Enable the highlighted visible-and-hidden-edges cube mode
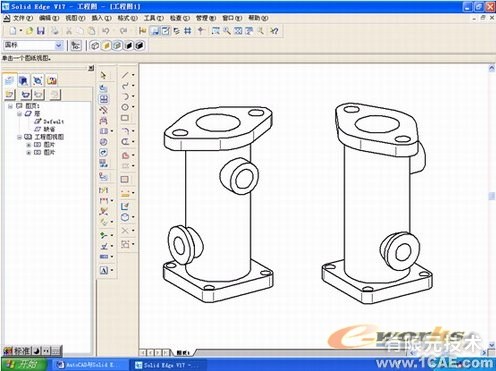The width and height of the screenshot is (496, 371). click(117, 45)
